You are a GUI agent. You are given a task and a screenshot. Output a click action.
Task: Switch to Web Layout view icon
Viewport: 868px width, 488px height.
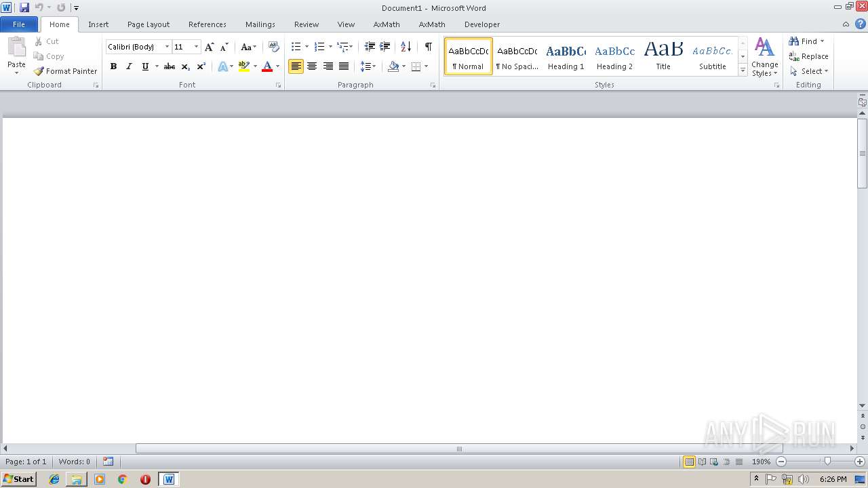click(713, 462)
